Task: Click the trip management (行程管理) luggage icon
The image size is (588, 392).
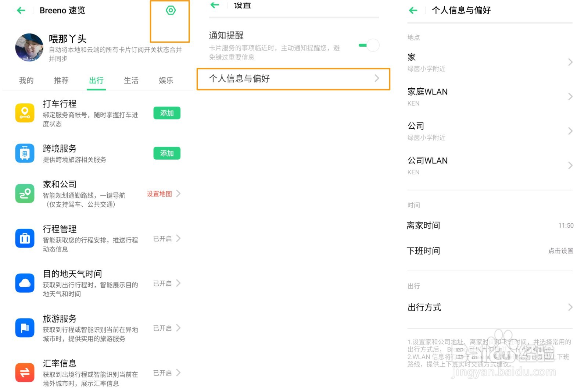Action: tap(24, 238)
